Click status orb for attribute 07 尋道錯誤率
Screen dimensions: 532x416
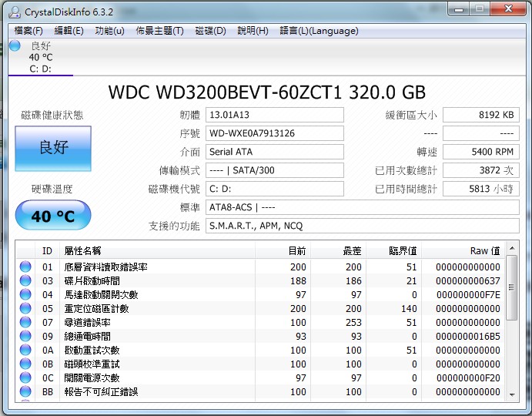click(25, 322)
